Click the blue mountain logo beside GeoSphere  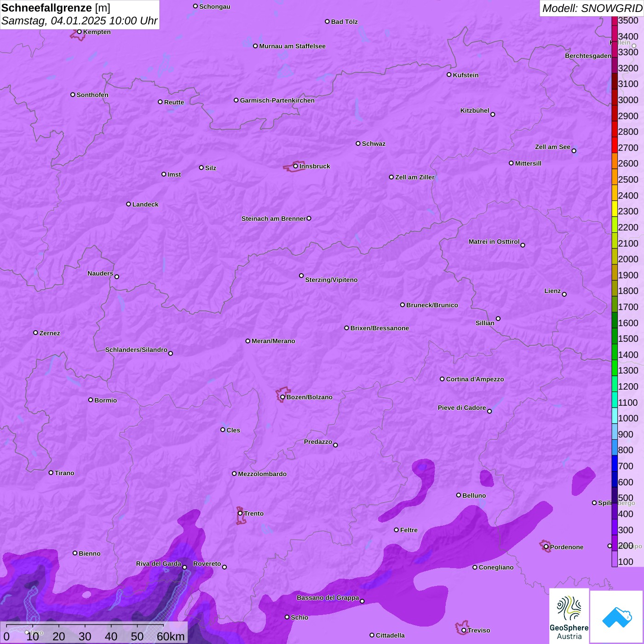click(x=616, y=617)
